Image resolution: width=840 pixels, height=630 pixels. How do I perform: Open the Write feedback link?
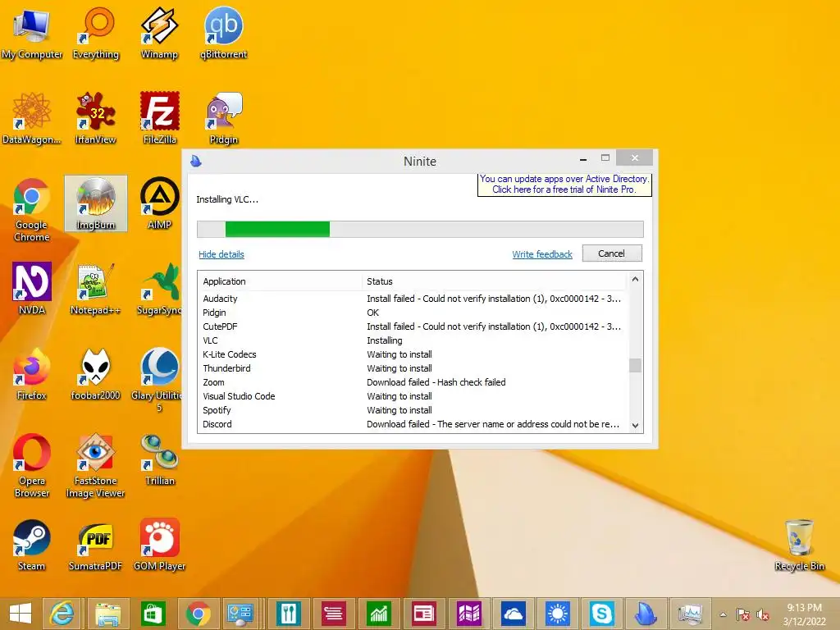(x=542, y=254)
